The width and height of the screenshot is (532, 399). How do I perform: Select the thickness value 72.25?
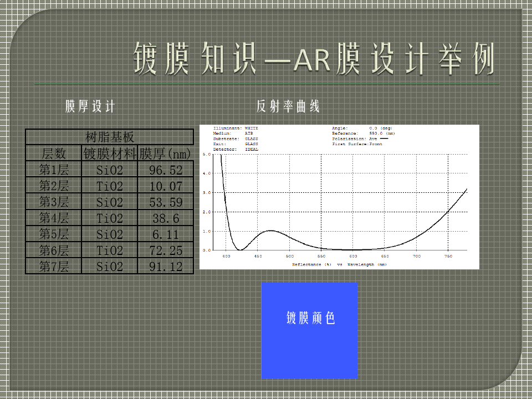click(166, 250)
